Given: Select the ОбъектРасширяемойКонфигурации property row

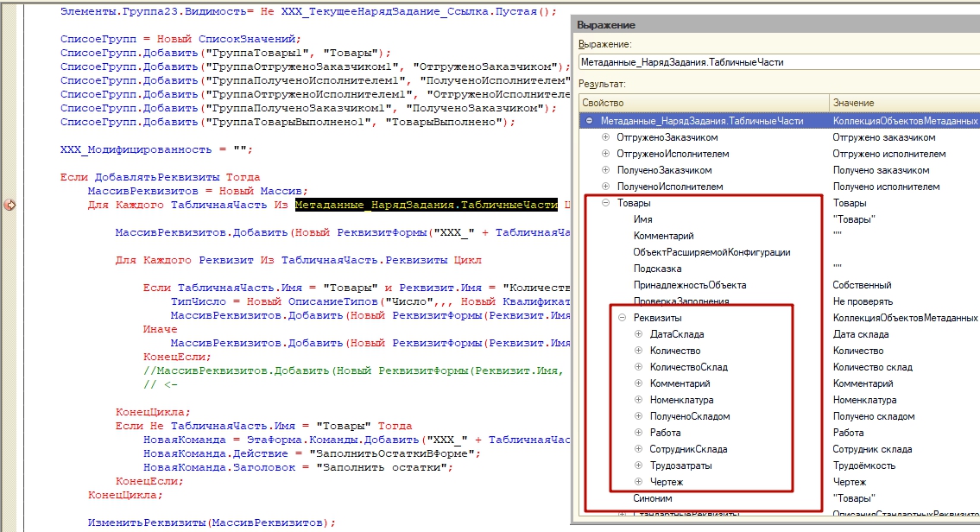Looking at the screenshot, I should coord(711,252).
